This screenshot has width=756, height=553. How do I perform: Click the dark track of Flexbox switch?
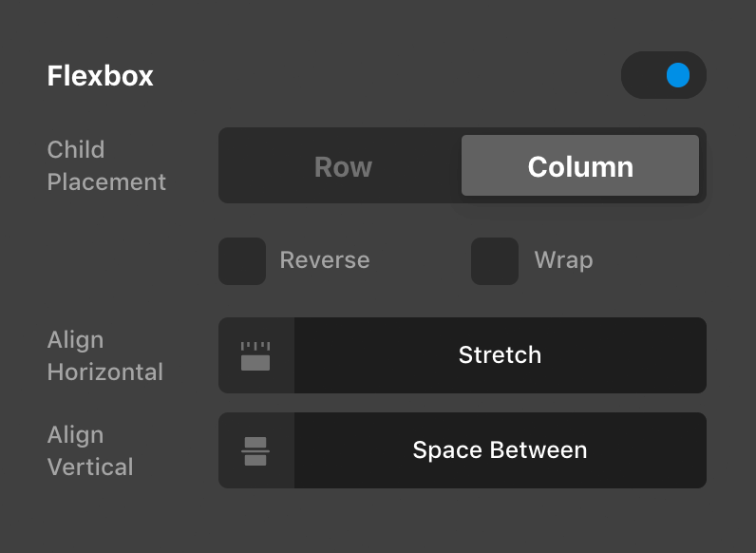(642, 75)
